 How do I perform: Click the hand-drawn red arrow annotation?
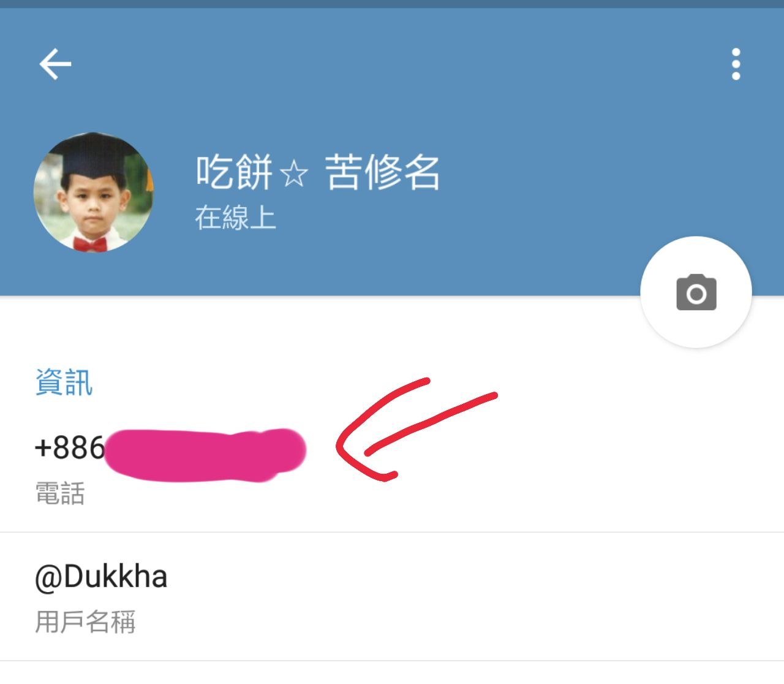pyautogui.click(x=417, y=429)
